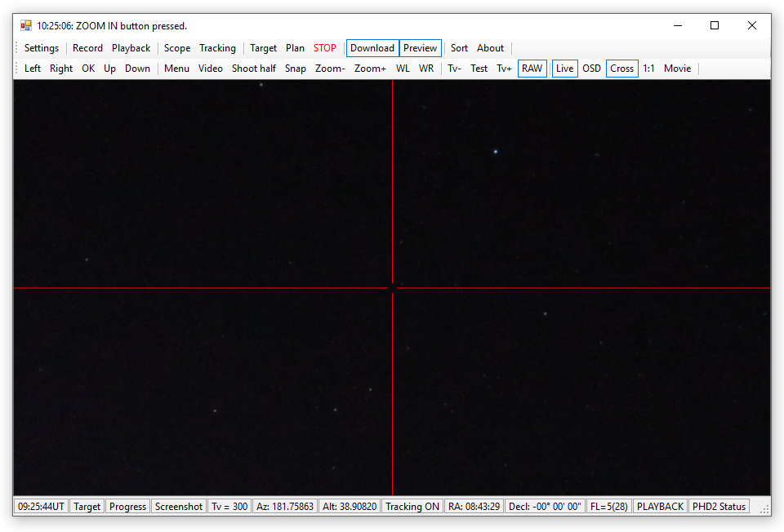Toggle the Preview option
The height and width of the screenshot is (532, 784).
point(420,48)
